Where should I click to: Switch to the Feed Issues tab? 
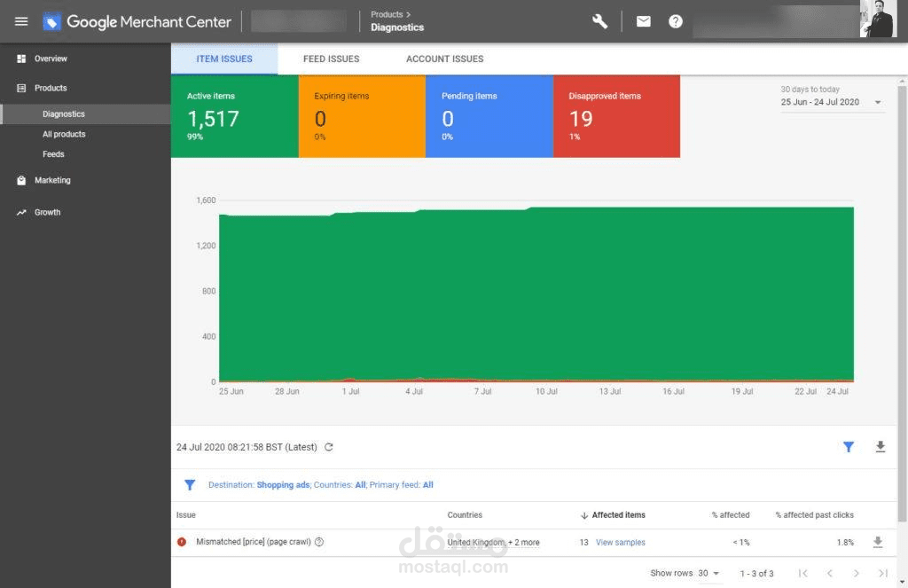pyautogui.click(x=332, y=59)
